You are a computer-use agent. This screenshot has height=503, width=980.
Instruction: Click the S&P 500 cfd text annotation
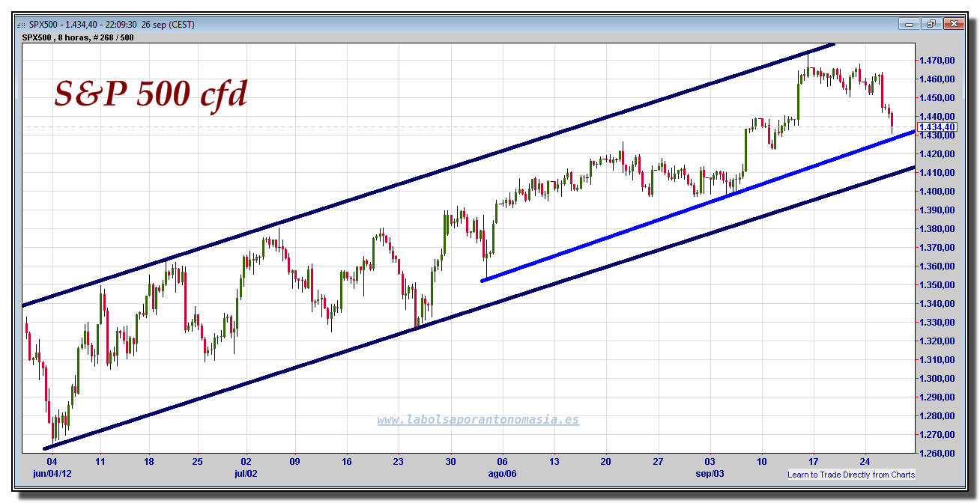tap(151, 94)
